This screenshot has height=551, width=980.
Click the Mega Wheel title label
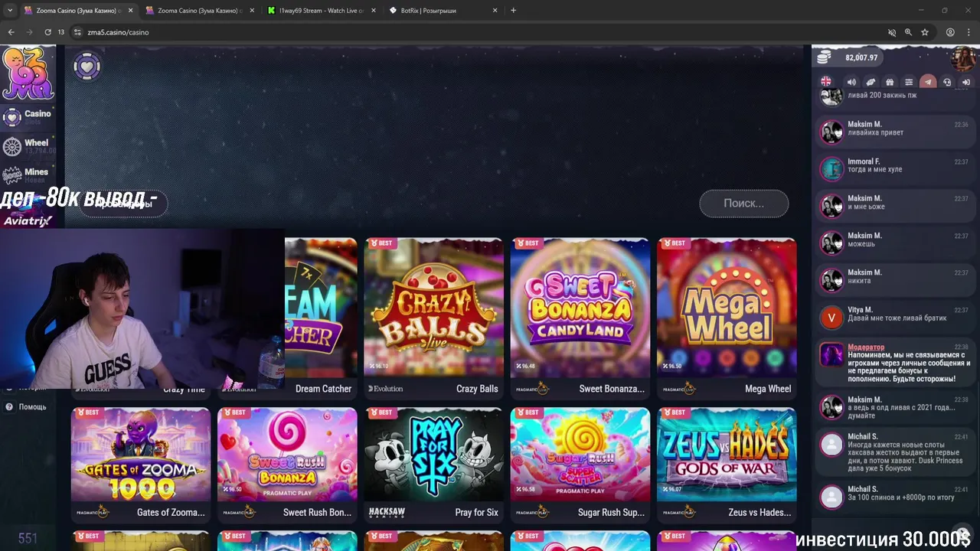click(x=768, y=389)
